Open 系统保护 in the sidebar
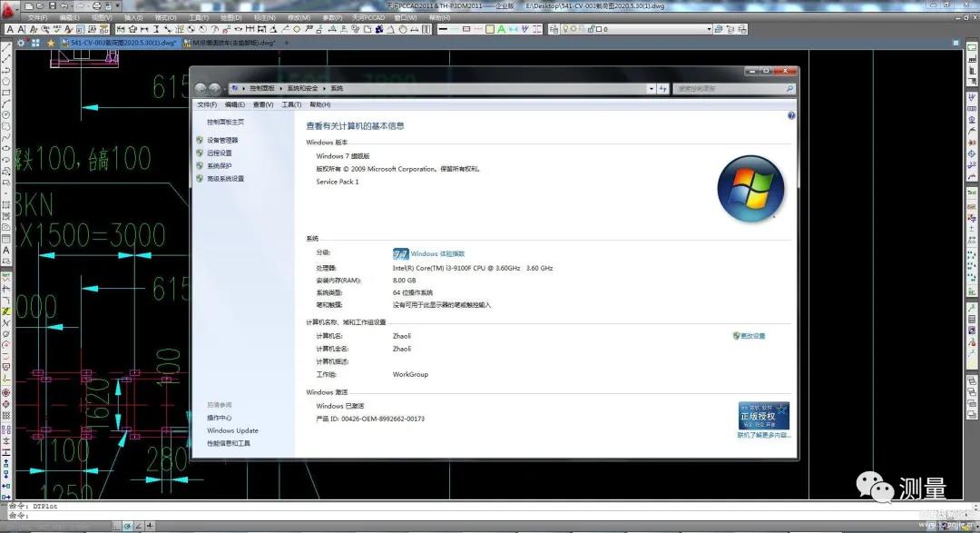This screenshot has height=533, width=980. coord(220,166)
